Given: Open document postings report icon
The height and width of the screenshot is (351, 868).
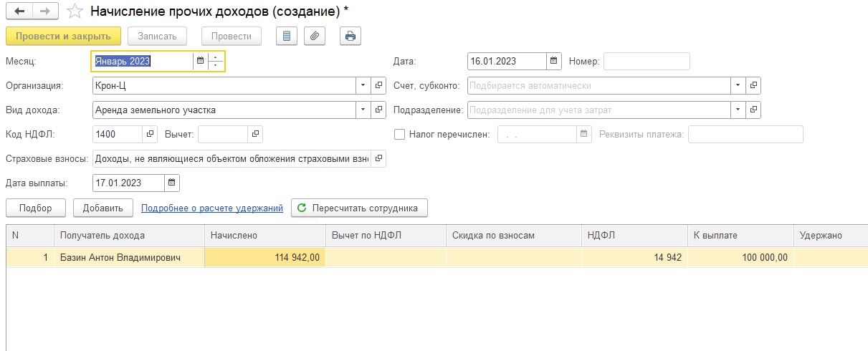Looking at the screenshot, I should pos(287,36).
